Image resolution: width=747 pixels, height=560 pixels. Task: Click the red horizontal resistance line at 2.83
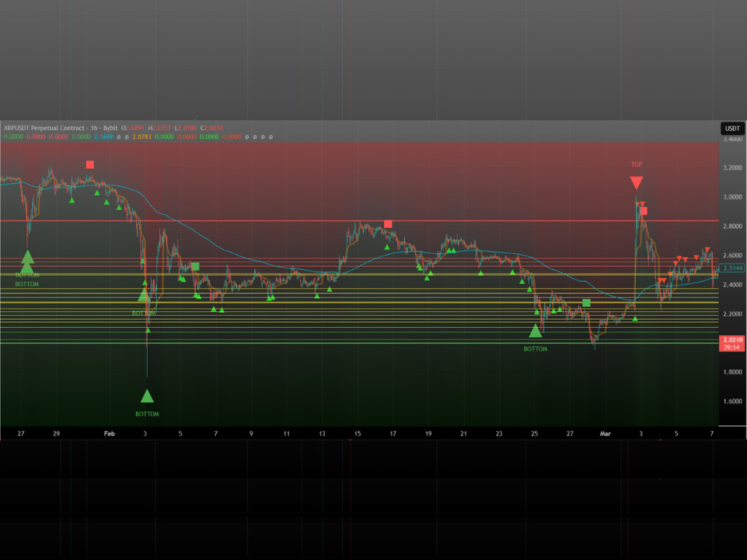[359, 220]
